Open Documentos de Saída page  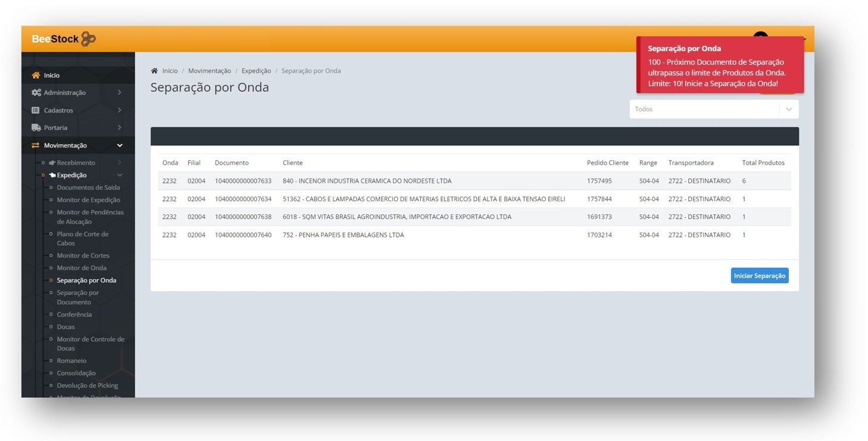click(88, 188)
